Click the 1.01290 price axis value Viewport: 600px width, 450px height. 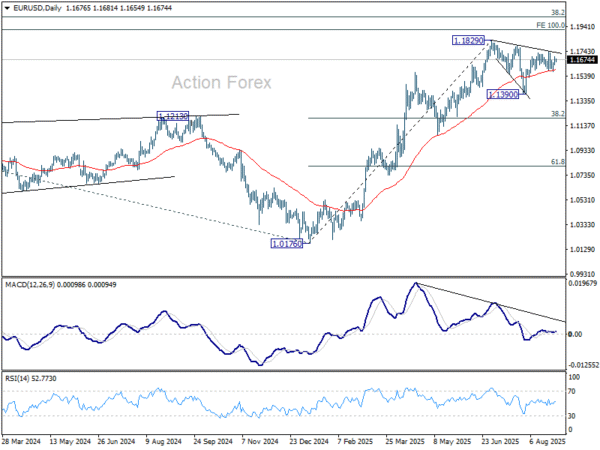pos(582,249)
